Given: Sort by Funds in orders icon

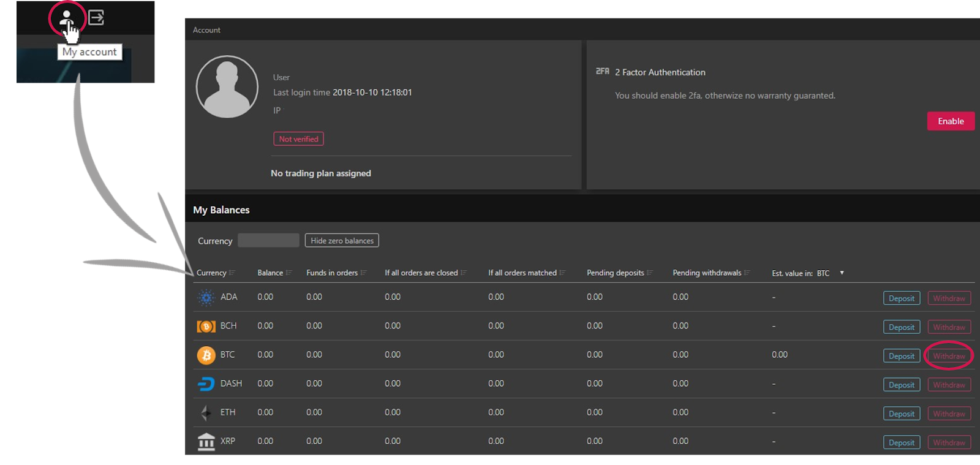Looking at the screenshot, I should click(x=364, y=273).
